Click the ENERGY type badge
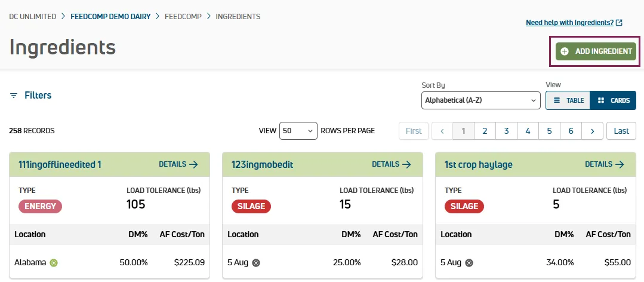 [x=40, y=206]
